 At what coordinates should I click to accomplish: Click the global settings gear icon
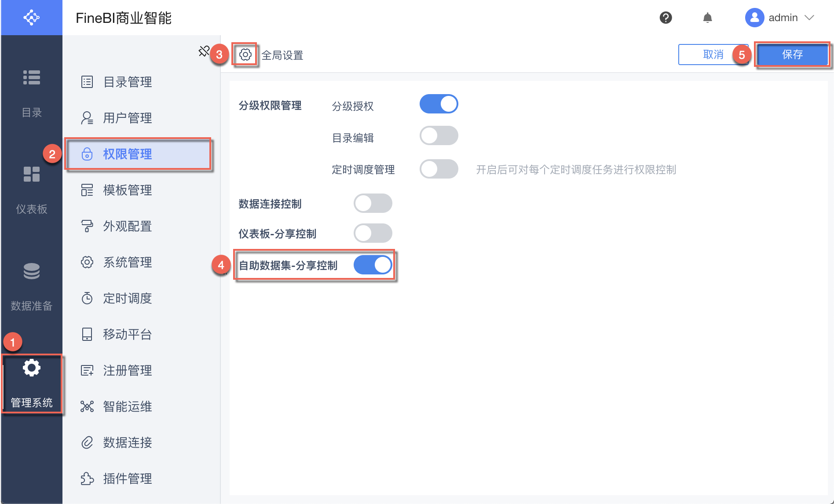pos(245,55)
